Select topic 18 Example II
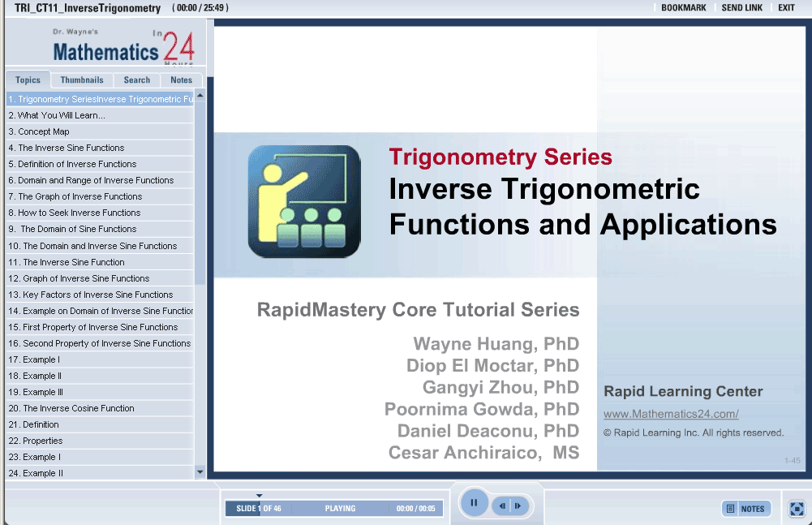 pos(100,376)
